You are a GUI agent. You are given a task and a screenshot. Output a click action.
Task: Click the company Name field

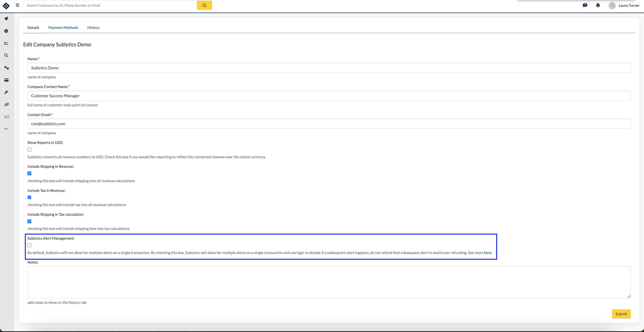(329, 68)
